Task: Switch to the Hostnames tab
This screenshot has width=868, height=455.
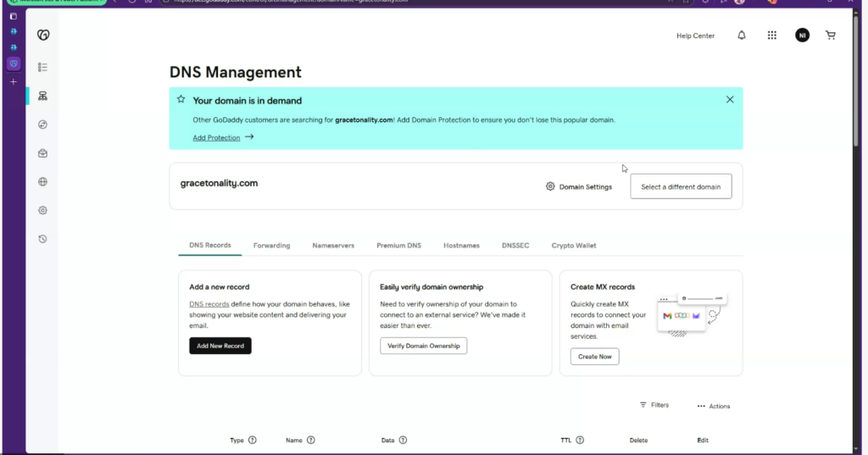Action: tap(461, 245)
